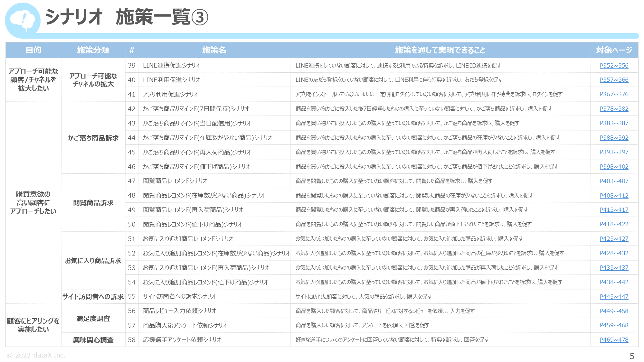Click the 施策分類 column header
644x362 pixels.
(93, 50)
